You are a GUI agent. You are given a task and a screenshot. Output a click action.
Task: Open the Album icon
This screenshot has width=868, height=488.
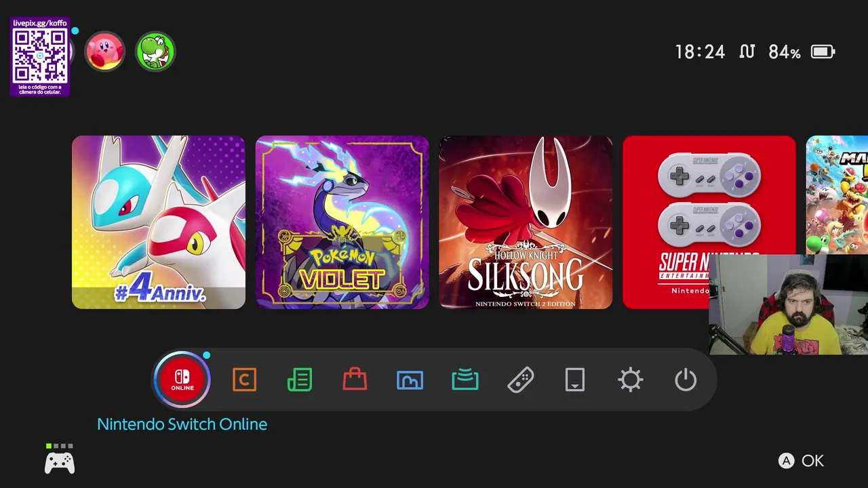410,380
